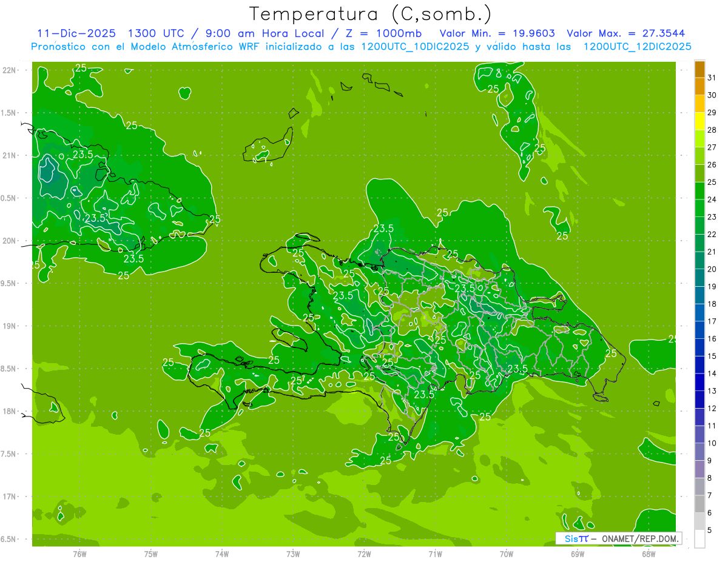Click the "22N" latitude axis label
The image size is (728, 562).
(8, 70)
